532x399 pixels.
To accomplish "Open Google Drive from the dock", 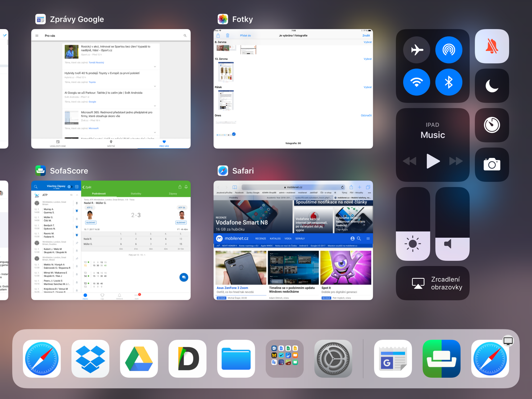I will 139,359.
